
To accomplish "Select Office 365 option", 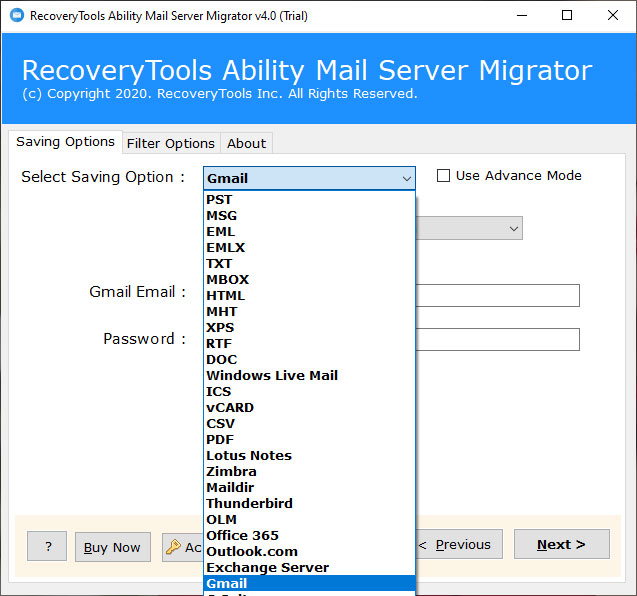I will pyautogui.click(x=309, y=535).
